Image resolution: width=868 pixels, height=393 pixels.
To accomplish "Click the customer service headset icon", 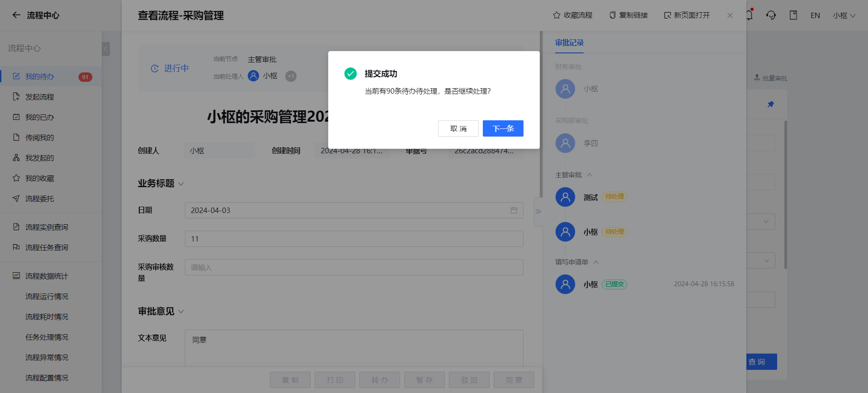I will (771, 15).
